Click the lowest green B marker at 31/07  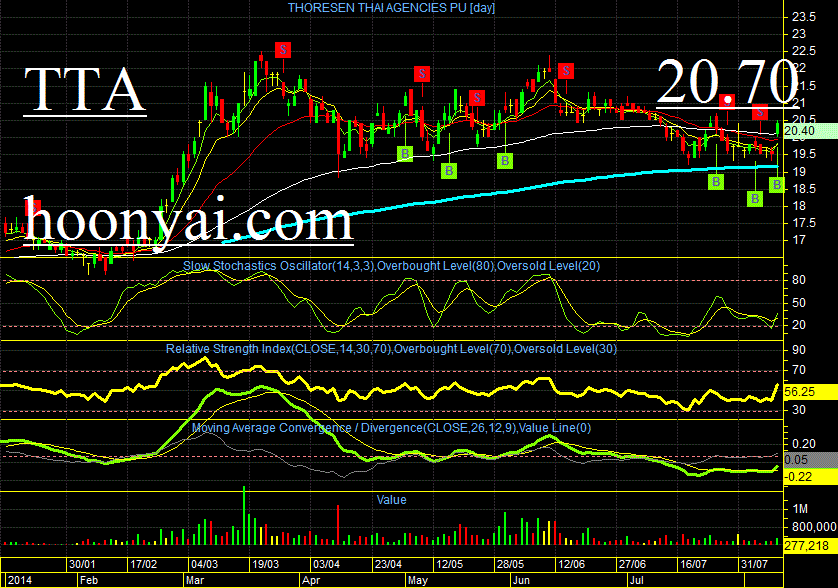pyautogui.click(x=755, y=199)
